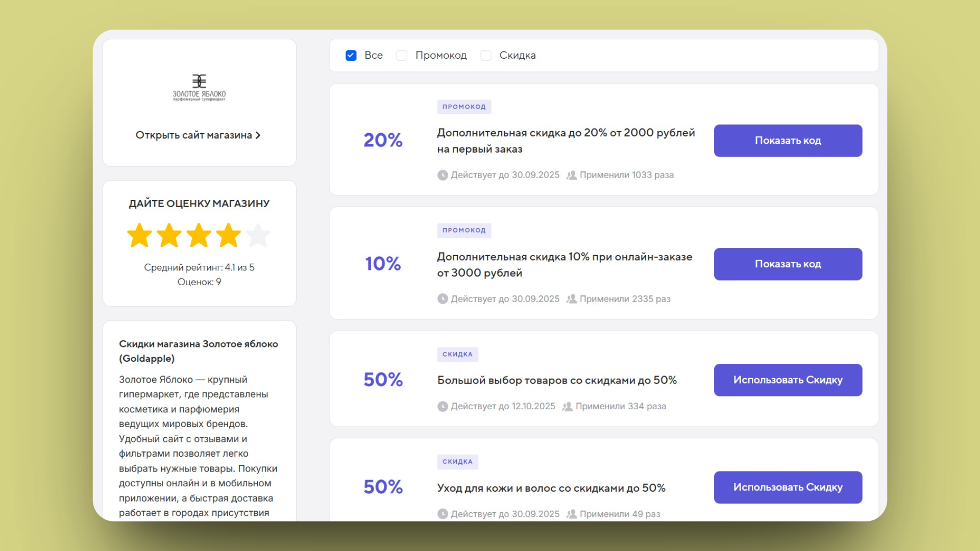Click the text Применили 334 раза
This screenshot has height=551, width=980.
pyautogui.click(x=621, y=407)
